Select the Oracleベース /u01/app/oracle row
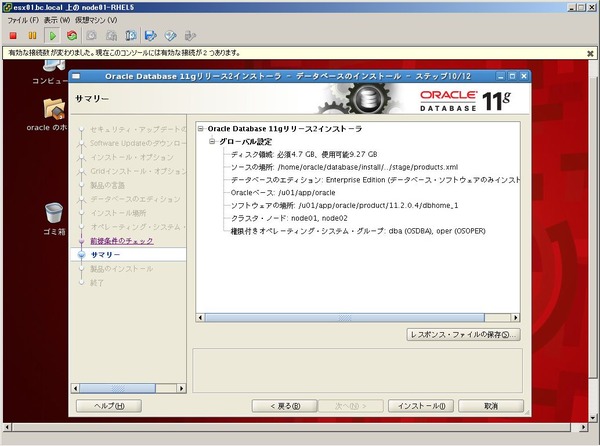The image size is (600, 446). click(283, 193)
